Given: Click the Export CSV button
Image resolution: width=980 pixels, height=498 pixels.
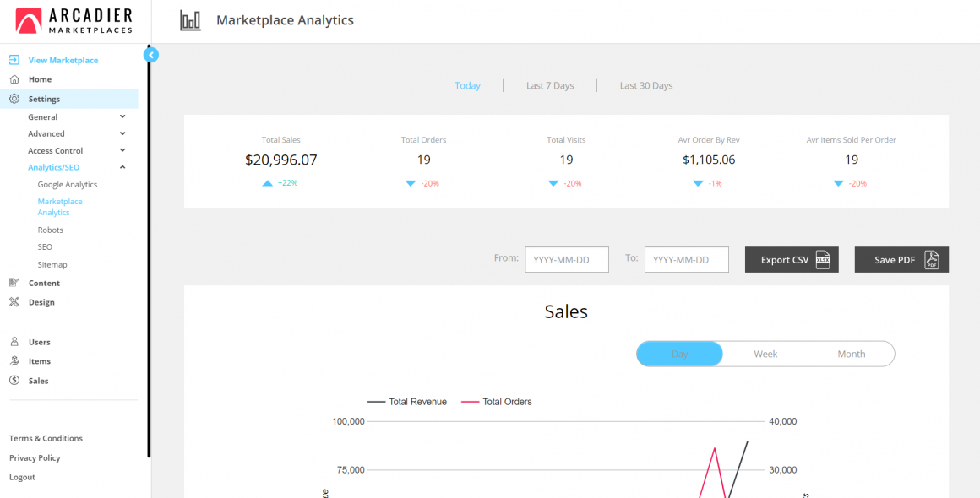Looking at the screenshot, I should coord(792,260).
